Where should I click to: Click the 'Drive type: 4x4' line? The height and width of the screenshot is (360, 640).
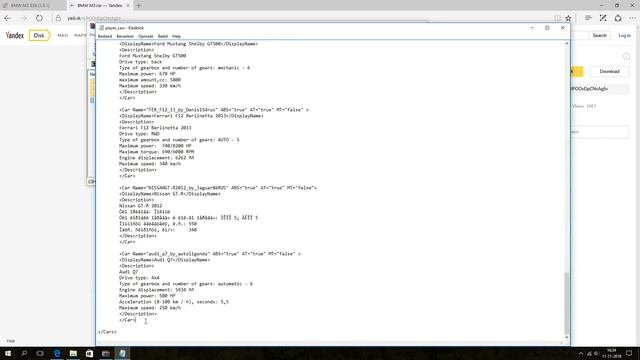[139, 278]
